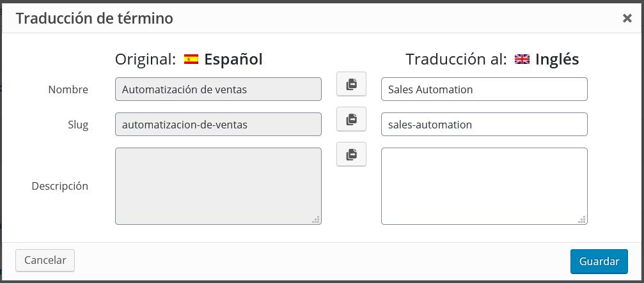Copy the original Slug to translation
This screenshot has height=283, width=644.
pos(351,119)
